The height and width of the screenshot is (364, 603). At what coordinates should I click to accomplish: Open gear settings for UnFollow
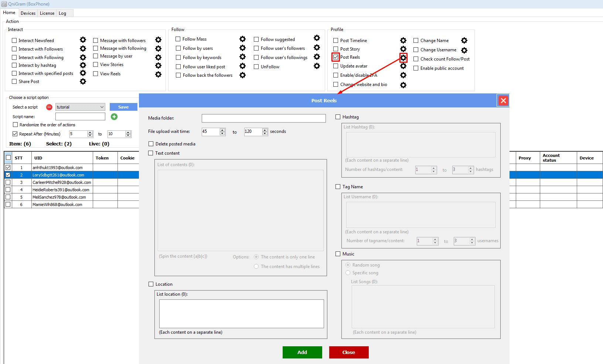[x=317, y=66]
